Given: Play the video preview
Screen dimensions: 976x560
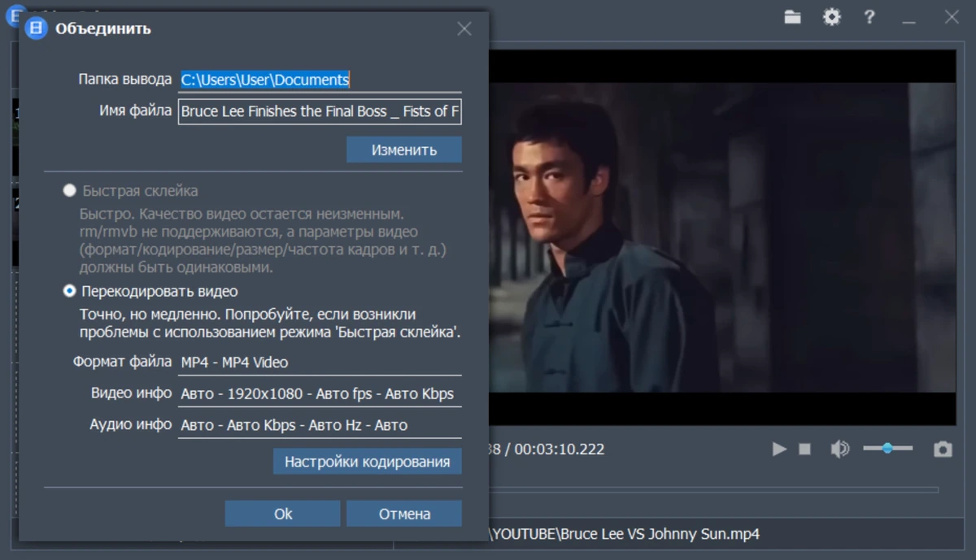Looking at the screenshot, I should pos(779,449).
